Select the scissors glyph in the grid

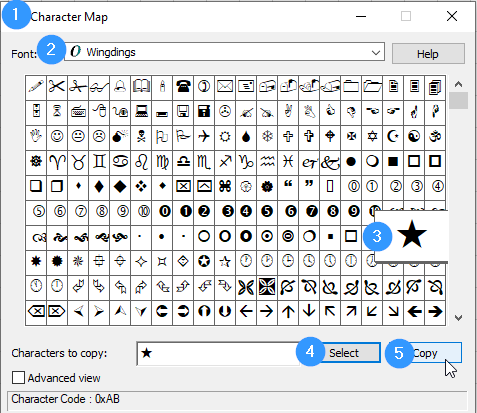pos(57,87)
